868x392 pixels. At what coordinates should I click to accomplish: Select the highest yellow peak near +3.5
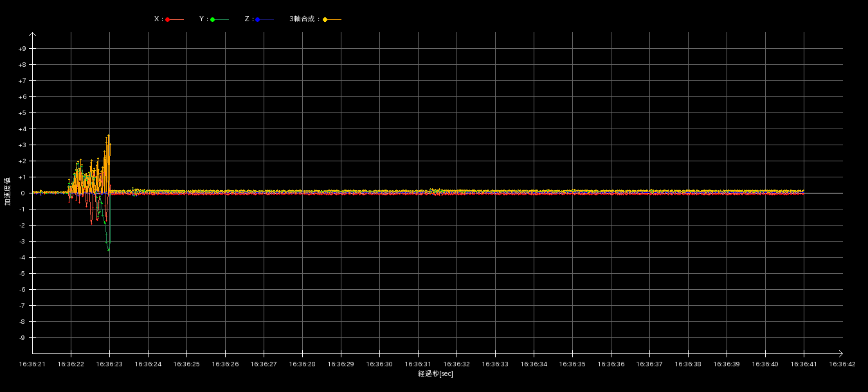coord(109,136)
